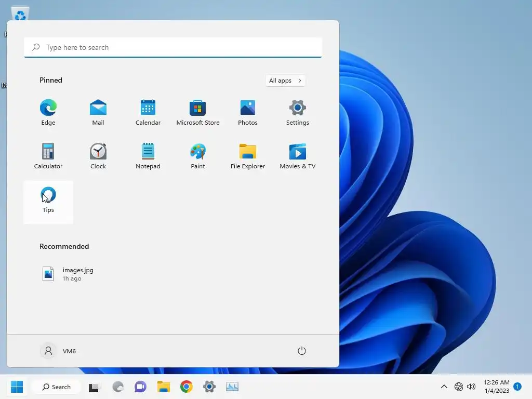
Task: Open the notification badge in tray
Action: click(517, 387)
